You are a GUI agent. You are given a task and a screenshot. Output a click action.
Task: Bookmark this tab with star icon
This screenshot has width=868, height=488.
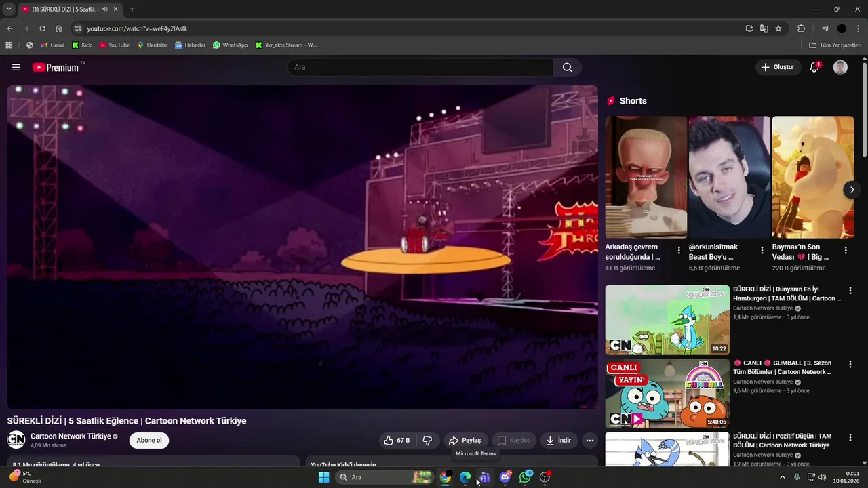(x=778, y=28)
